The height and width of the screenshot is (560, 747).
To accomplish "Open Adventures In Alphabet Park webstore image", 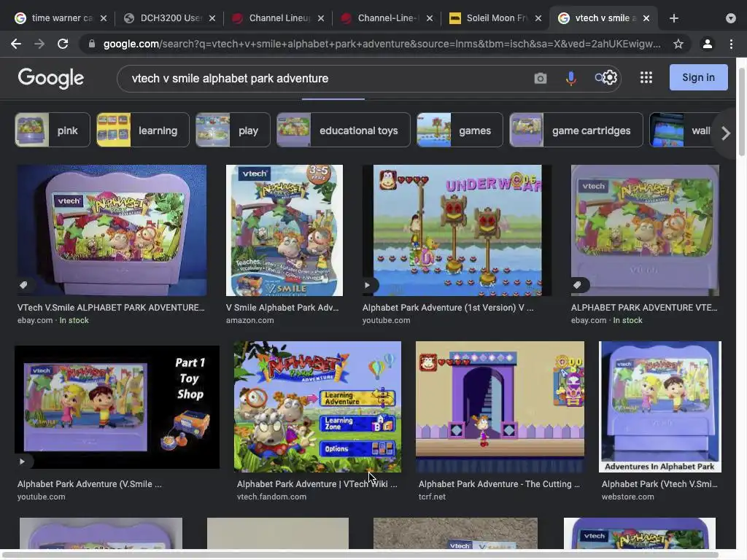I will pyautogui.click(x=659, y=407).
